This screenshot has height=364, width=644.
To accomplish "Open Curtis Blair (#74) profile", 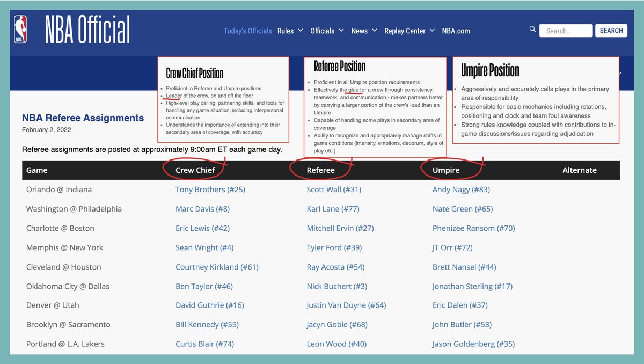I will [204, 344].
